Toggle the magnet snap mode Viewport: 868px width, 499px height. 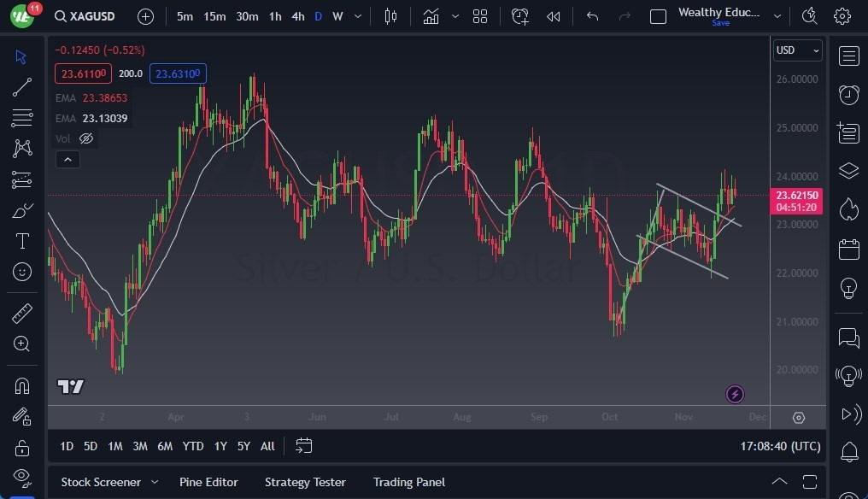[22, 385]
